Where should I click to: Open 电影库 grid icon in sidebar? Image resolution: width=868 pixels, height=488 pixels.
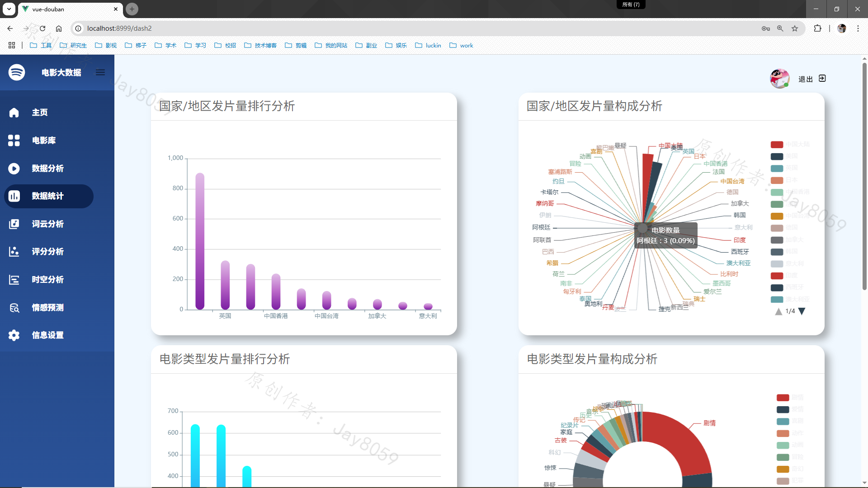point(14,141)
